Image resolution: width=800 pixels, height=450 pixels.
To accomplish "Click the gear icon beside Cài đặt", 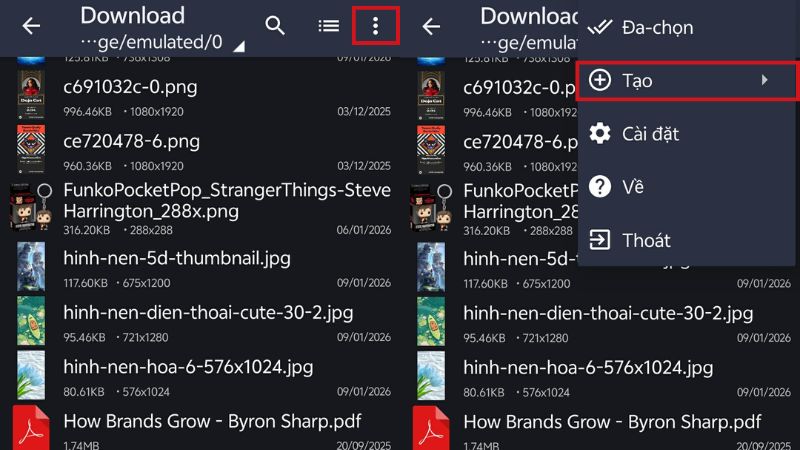I will pyautogui.click(x=599, y=133).
